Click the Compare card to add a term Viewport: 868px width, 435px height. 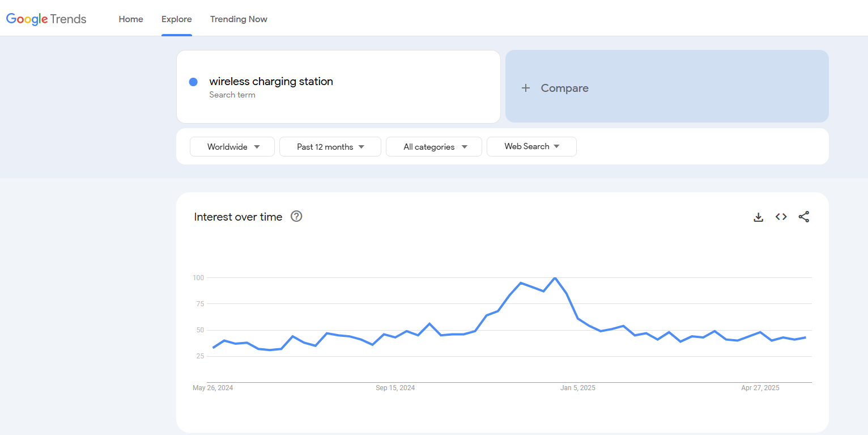pyautogui.click(x=667, y=86)
